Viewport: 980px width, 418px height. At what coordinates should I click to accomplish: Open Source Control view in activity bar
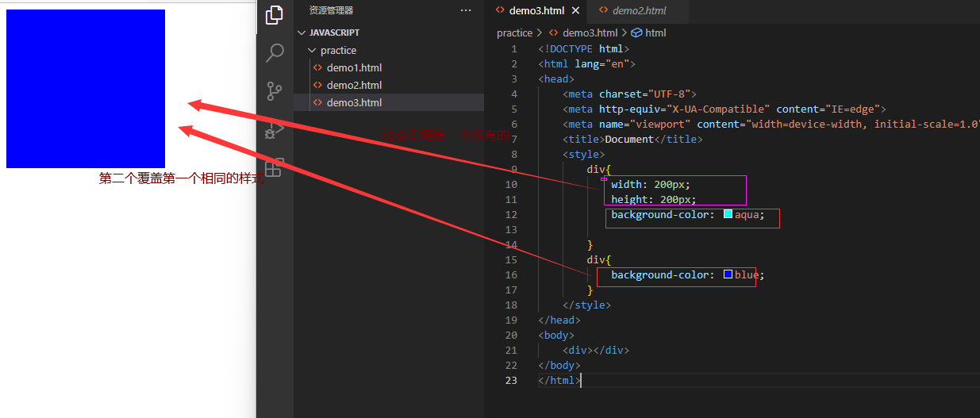275,91
